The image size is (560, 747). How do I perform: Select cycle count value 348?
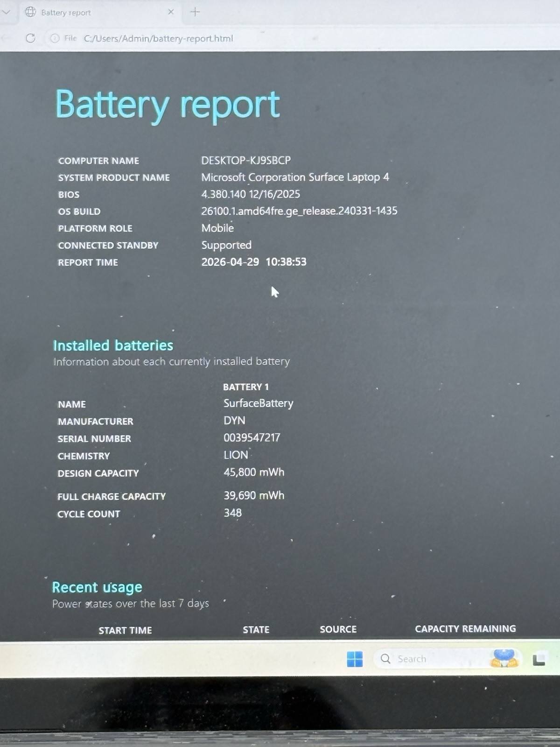click(232, 513)
